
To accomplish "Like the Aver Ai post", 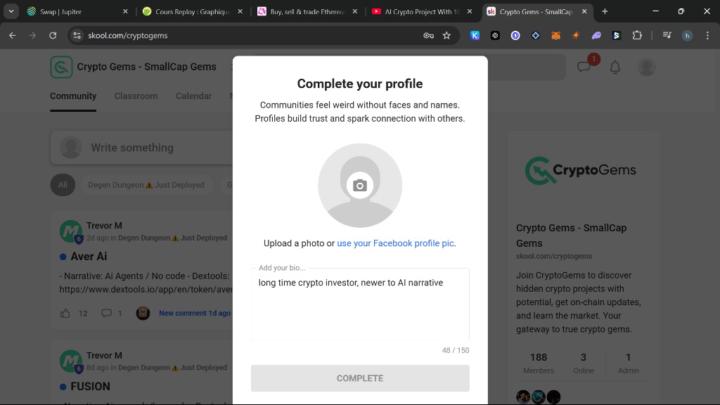I will pyautogui.click(x=66, y=313).
